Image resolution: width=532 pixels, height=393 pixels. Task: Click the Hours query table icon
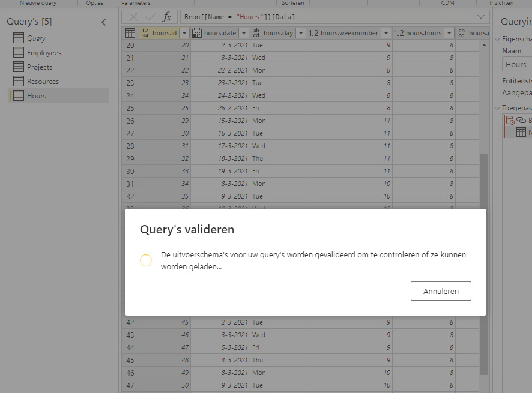click(x=19, y=95)
